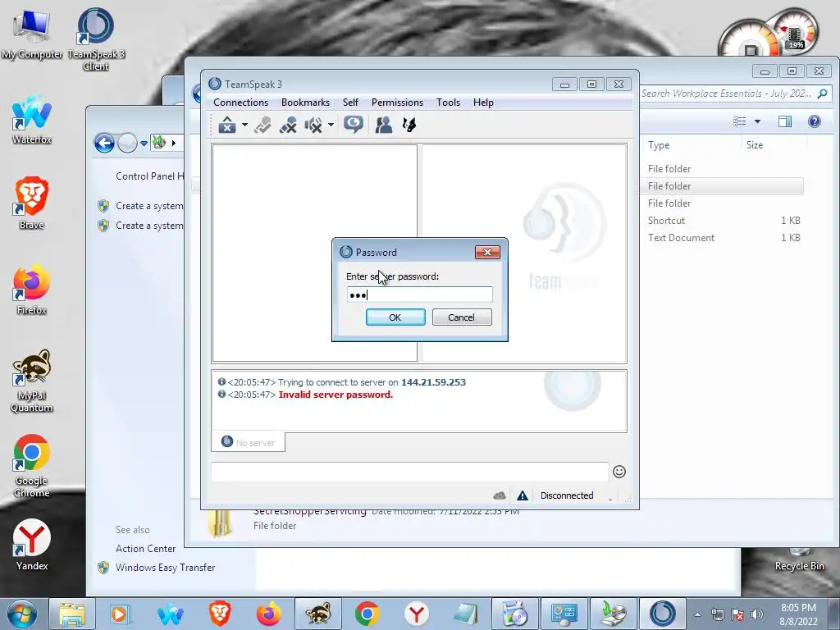Click the Back arrow in Control Panel window
The image size is (840, 630).
[104, 143]
